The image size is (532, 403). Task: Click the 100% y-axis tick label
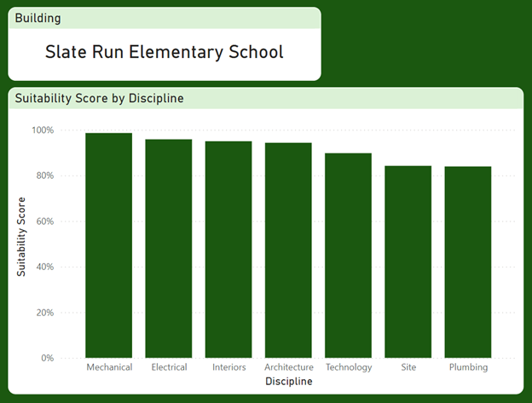tap(43, 130)
